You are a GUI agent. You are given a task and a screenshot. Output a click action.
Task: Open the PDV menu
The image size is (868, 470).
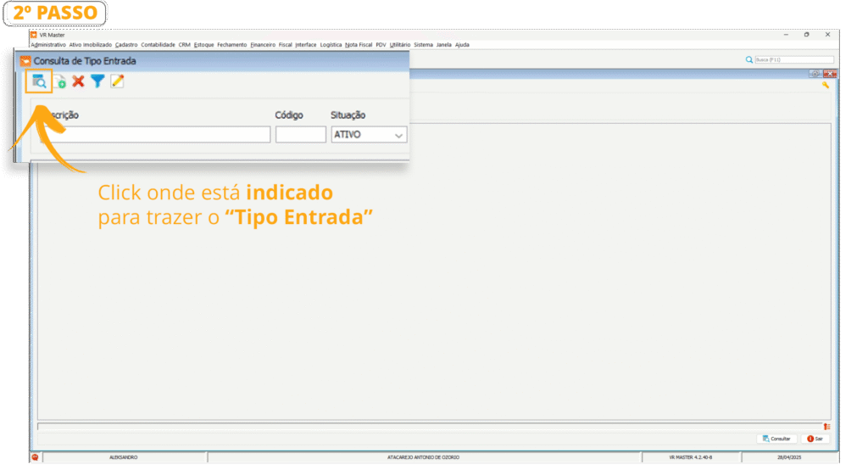(381, 45)
